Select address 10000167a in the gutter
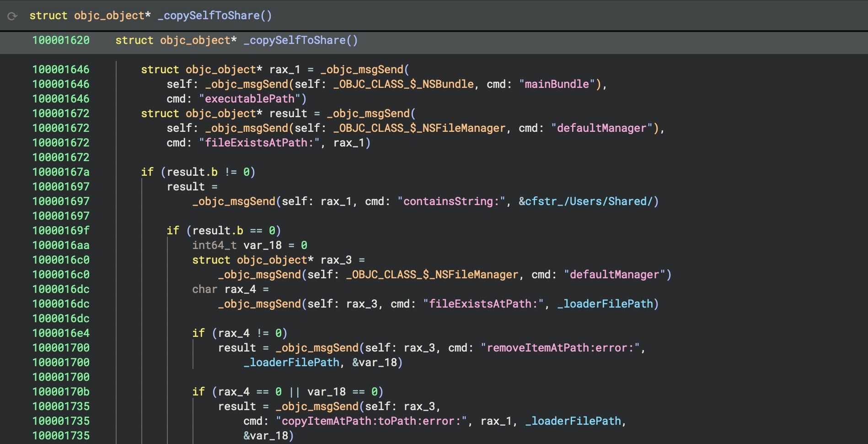 coord(61,172)
